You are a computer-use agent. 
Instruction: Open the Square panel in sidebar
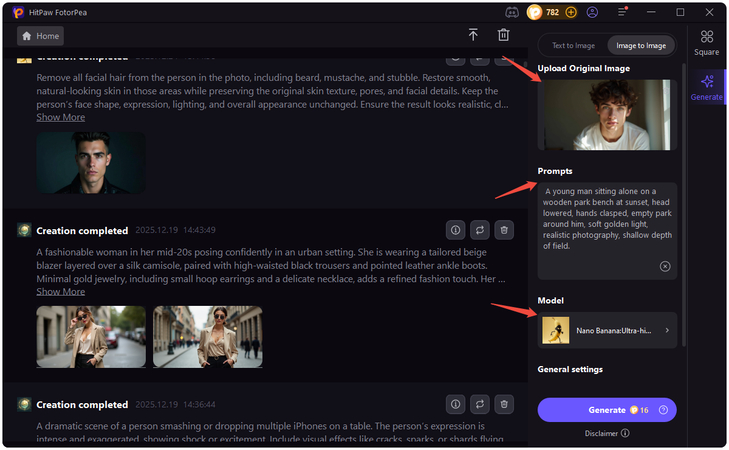707,43
